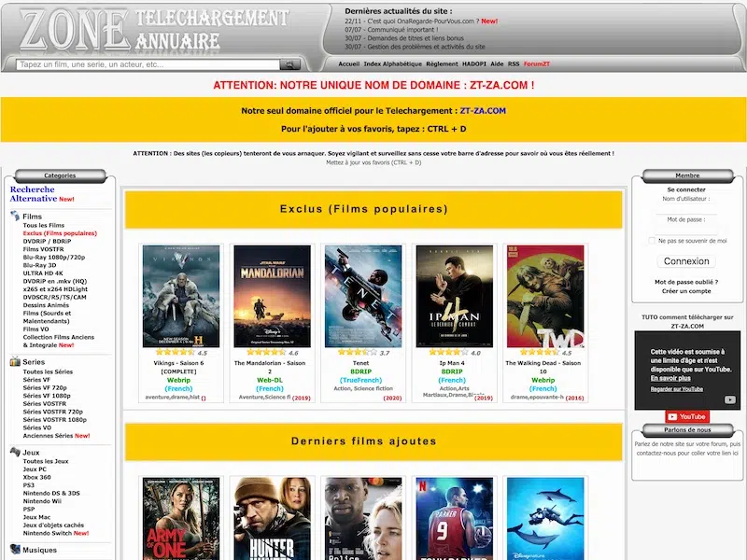The height and width of the screenshot is (560, 747).
Task: Click the Series TV icon
Action: pos(15,362)
